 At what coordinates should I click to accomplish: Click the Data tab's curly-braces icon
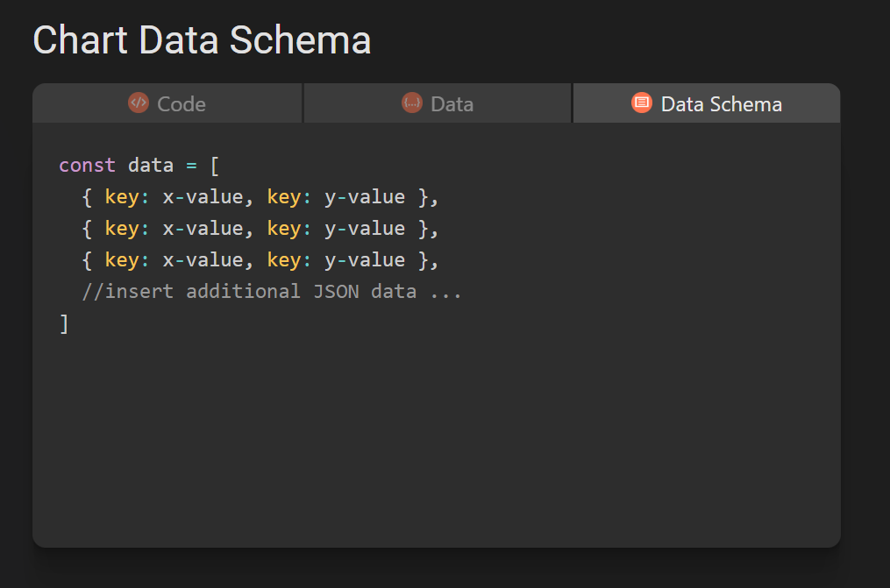coord(412,103)
